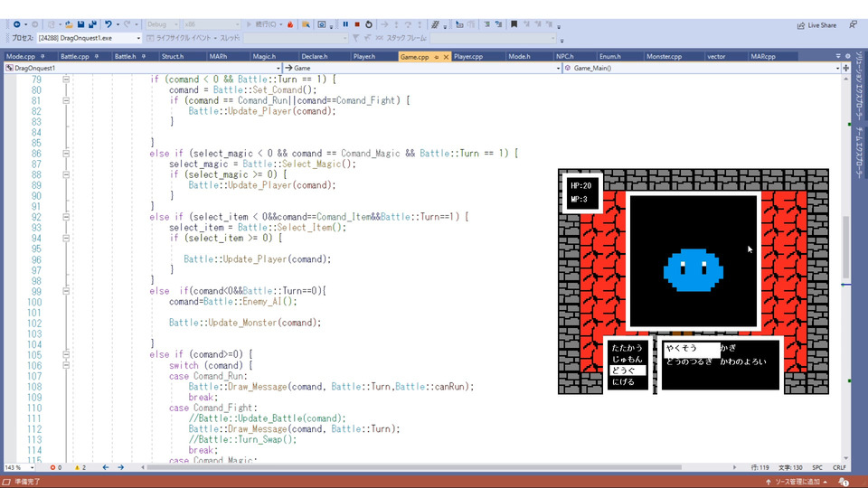The image size is (868, 488).
Task: Click the Undo arrow icon
Action: coord(108,24)
